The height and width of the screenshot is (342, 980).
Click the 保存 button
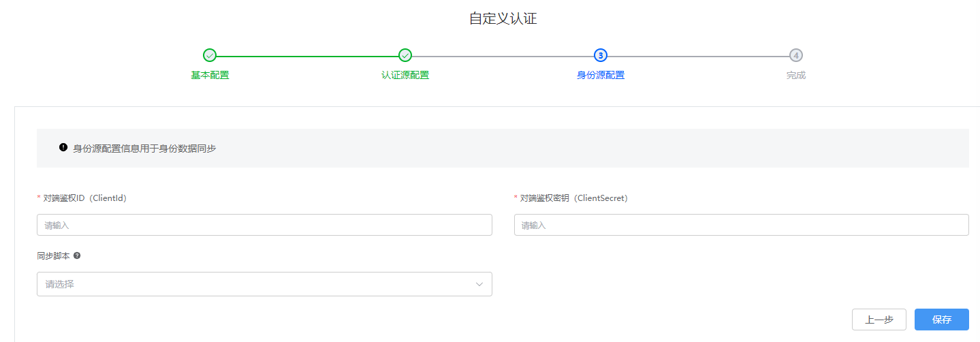942,320
